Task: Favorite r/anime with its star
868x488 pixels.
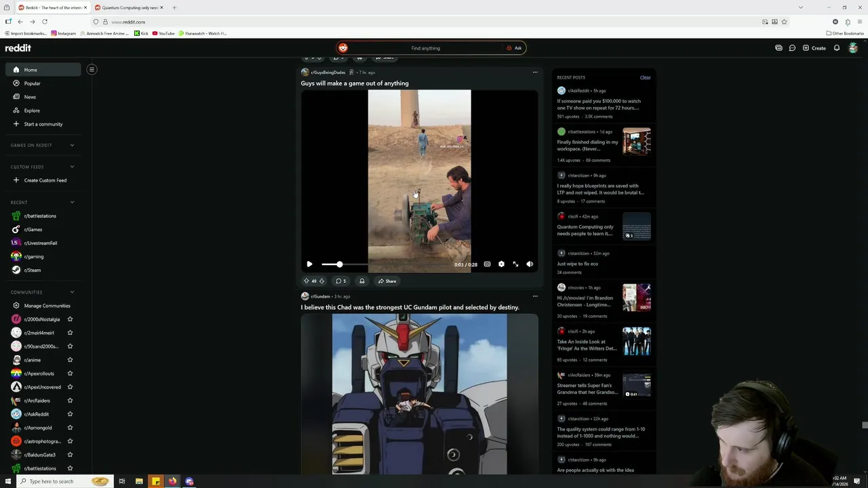Action: click(x=70, y=360)
